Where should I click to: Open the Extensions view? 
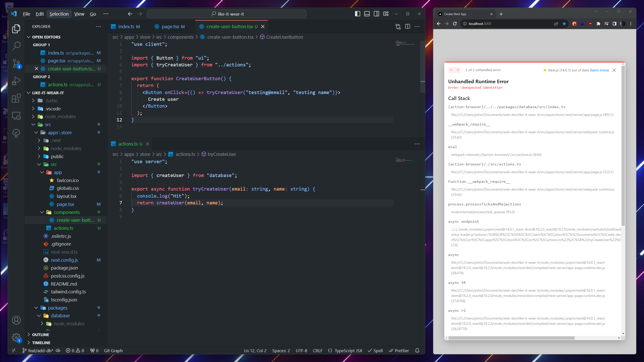pos(16,98)
